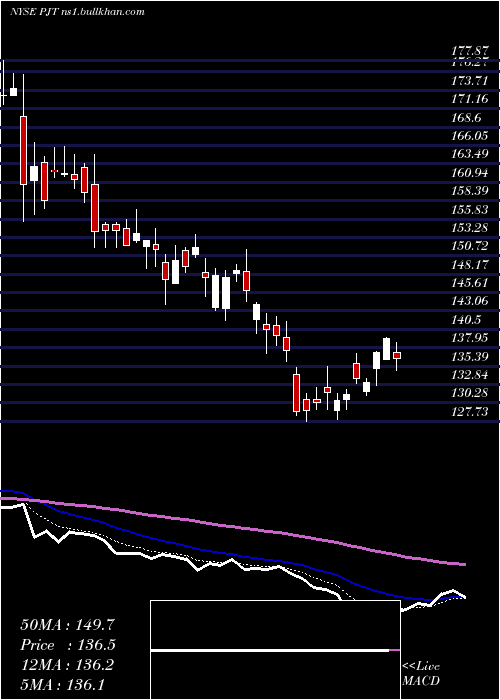The height and width of the screenshot is (700, 500).
Task: Select the 163.49 price axis label
Action: pyautogui.click(x=469, y=154)
